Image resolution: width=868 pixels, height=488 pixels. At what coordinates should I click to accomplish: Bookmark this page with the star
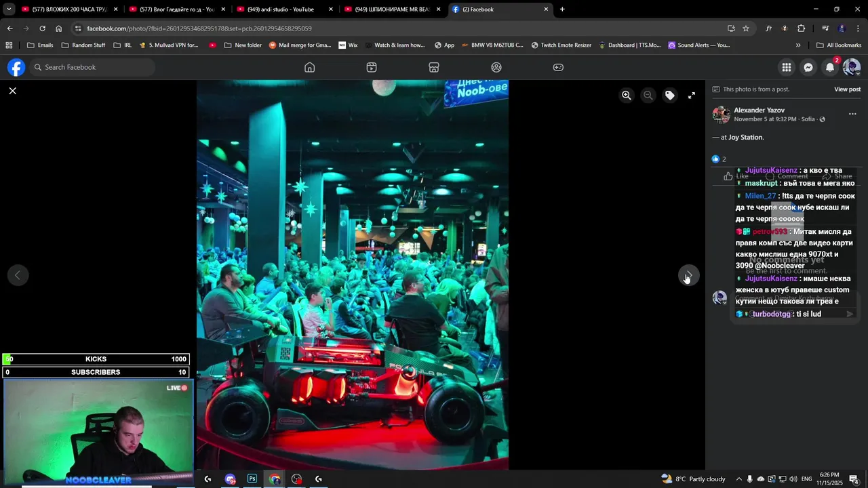tap(746, 28)
